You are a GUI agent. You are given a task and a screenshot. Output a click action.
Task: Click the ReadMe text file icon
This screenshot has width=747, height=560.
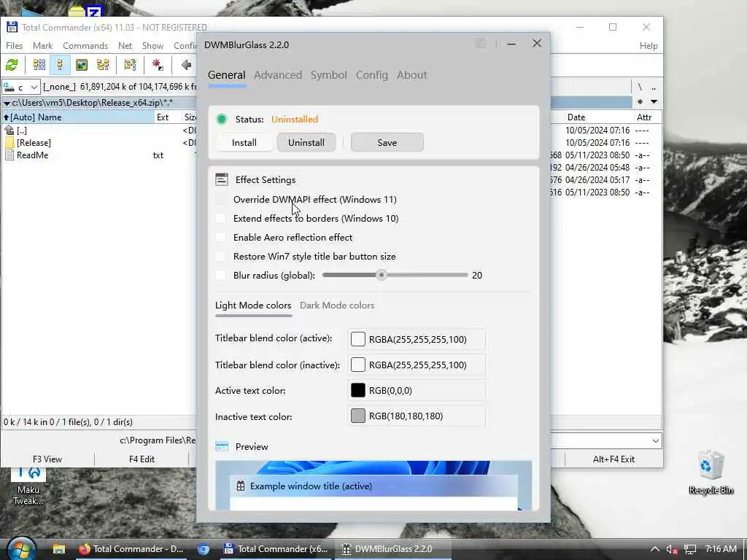coord(9,155)
